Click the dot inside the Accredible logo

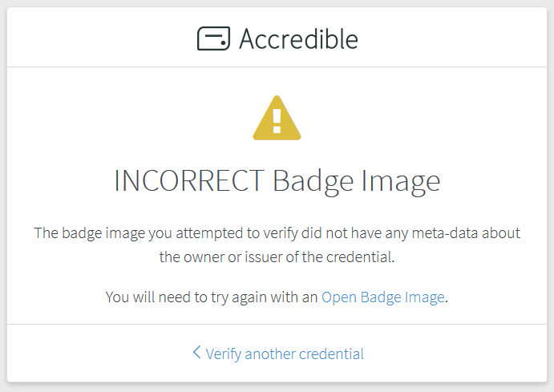coord(223,42)
